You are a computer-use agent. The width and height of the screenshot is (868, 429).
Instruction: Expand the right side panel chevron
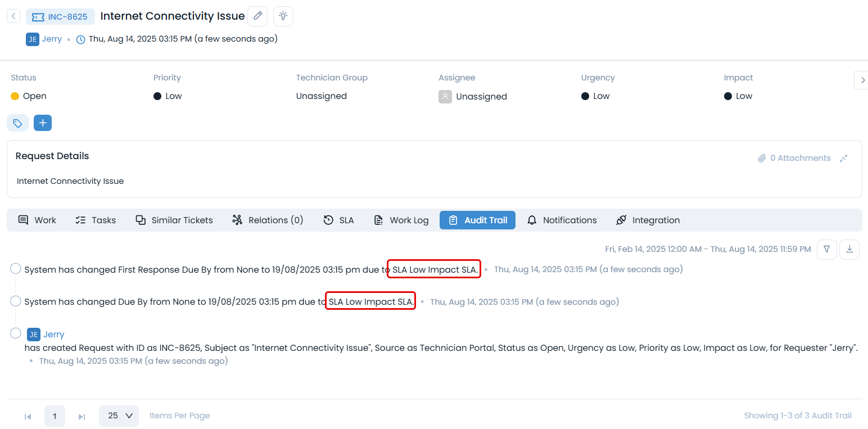861,80
